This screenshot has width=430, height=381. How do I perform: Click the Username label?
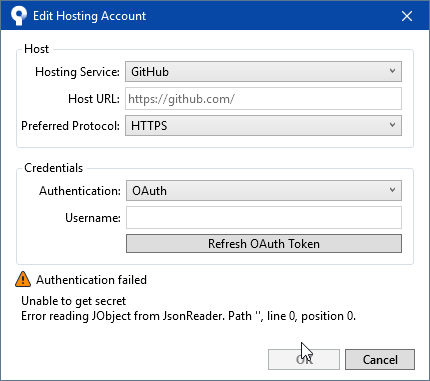(x=93, y=218)
